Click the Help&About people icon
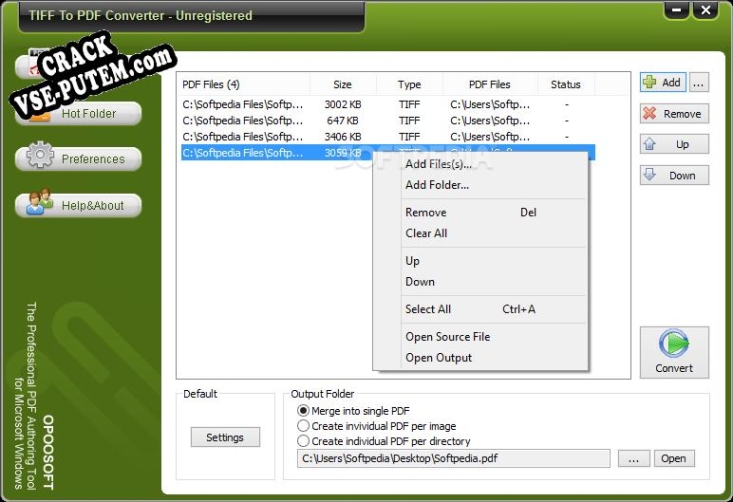The image size is (733, 502). pyautogui.click(x=39, y=202)
